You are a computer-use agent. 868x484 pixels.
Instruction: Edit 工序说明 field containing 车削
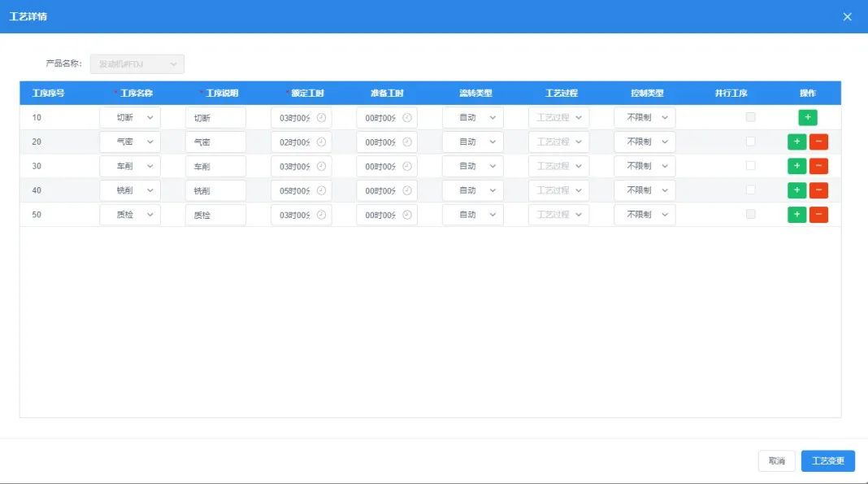click(x=215, y=166)
